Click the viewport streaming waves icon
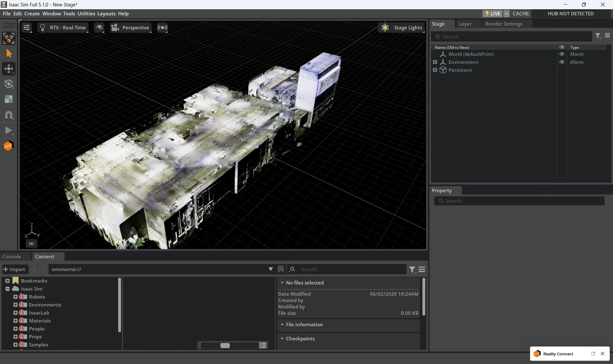Screen dimensions: 613x364 162,28
